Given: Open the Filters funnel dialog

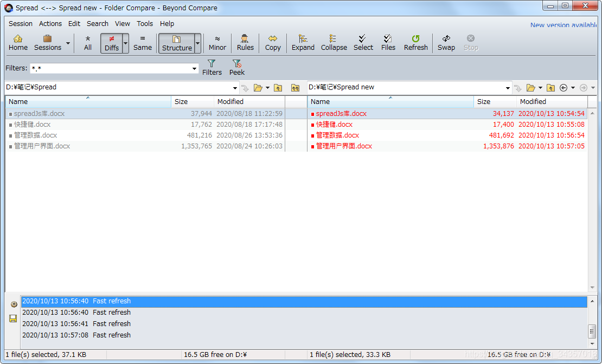Looking at the screenshot, I should point(212,67).
